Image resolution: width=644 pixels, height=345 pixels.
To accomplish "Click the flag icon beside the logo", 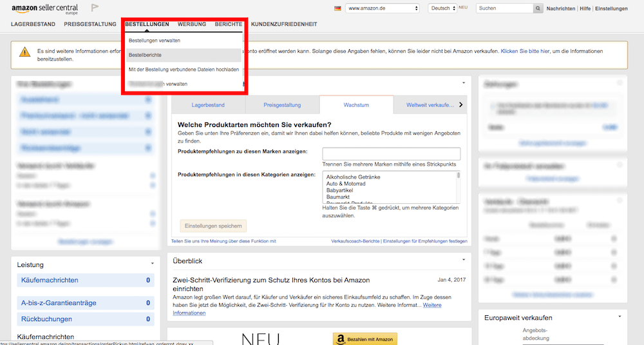I will 95,7.
